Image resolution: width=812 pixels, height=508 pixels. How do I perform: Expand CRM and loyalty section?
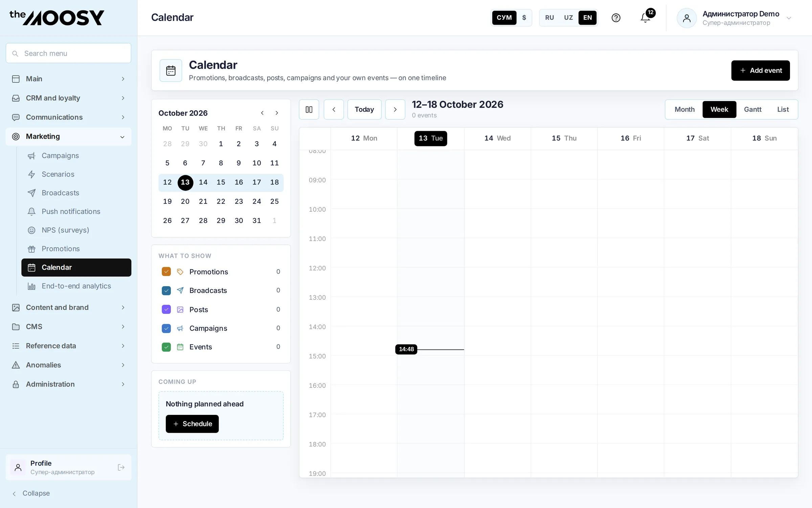(x=68, y=98)
